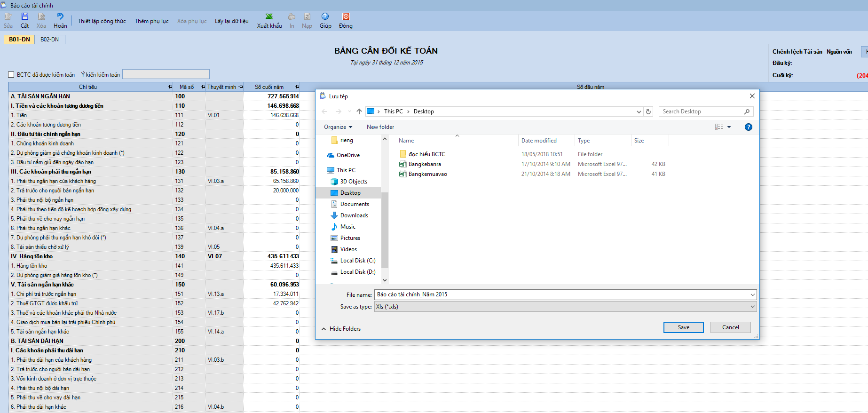868x413 pixels.
Task: Click the Cất save icon
Action: [25, 16]
